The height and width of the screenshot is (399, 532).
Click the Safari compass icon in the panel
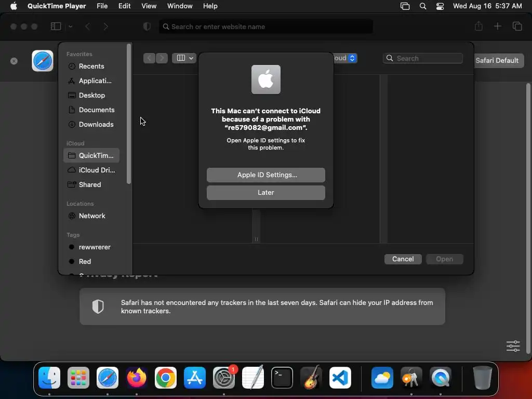click(43, 61)
